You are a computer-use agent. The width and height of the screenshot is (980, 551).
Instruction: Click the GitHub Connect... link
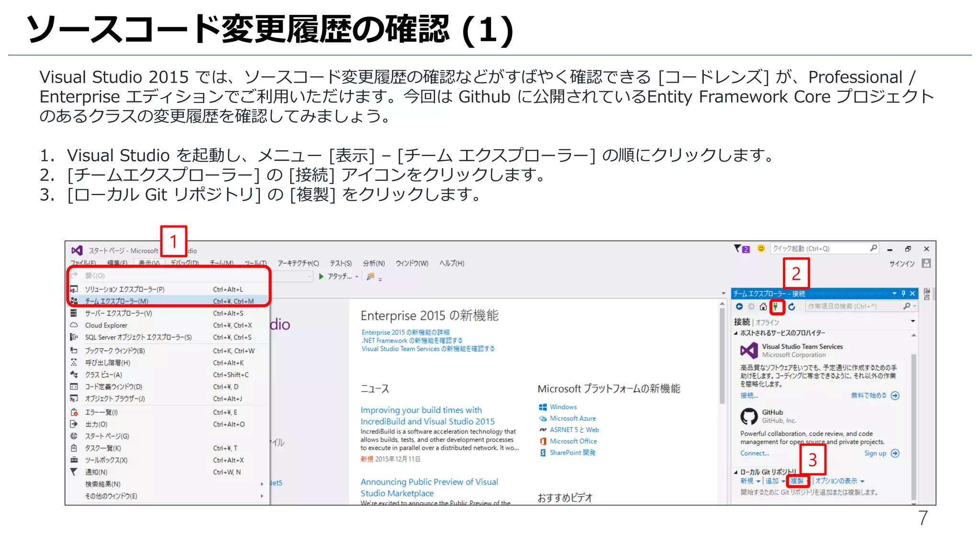(x=755, y=453)
